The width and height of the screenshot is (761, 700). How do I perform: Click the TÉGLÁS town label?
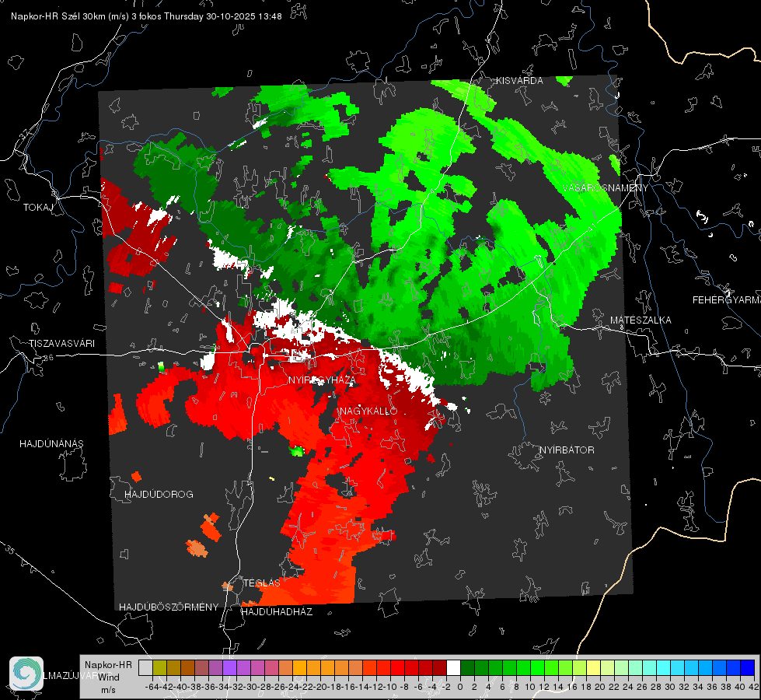click(262, 583)
